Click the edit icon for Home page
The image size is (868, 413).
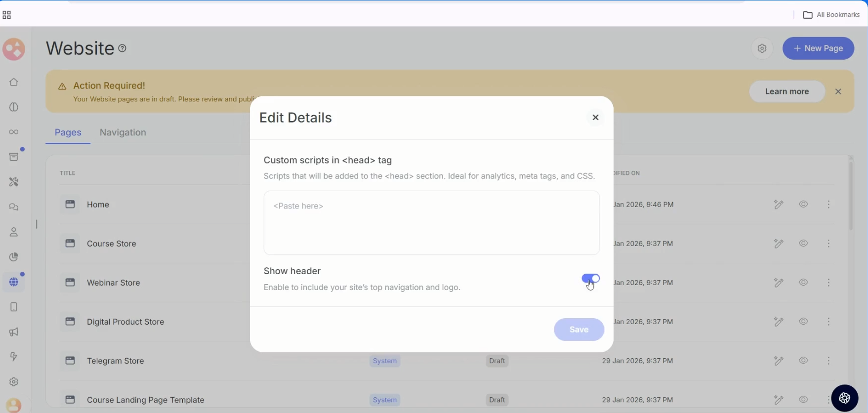coord(779,205)
